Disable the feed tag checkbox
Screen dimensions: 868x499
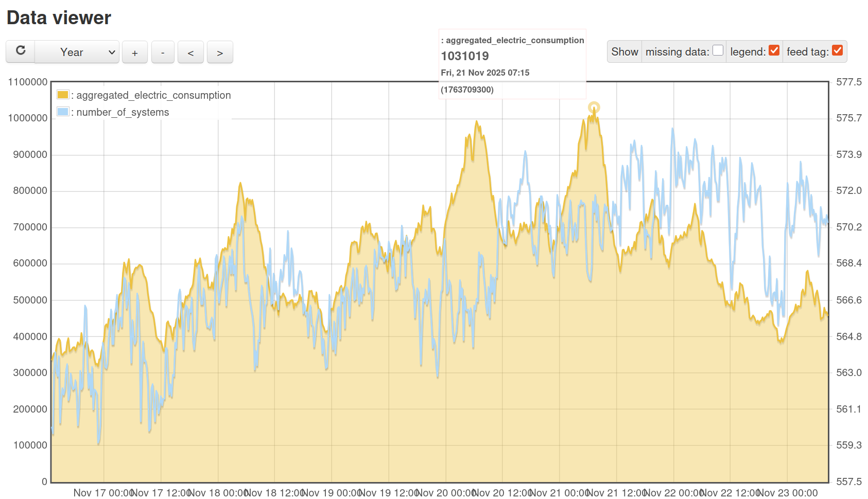[837, 50]
